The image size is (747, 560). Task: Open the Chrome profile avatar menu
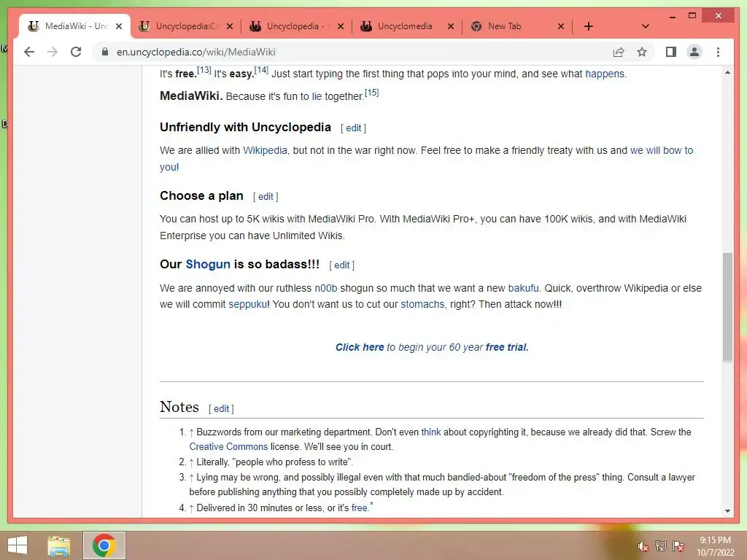point(694,52)
